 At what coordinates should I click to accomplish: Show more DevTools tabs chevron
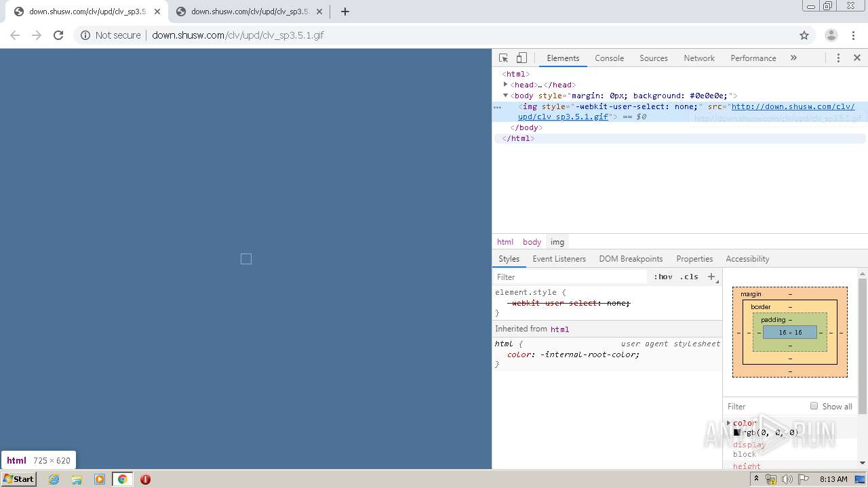click(x=793, y=58)
